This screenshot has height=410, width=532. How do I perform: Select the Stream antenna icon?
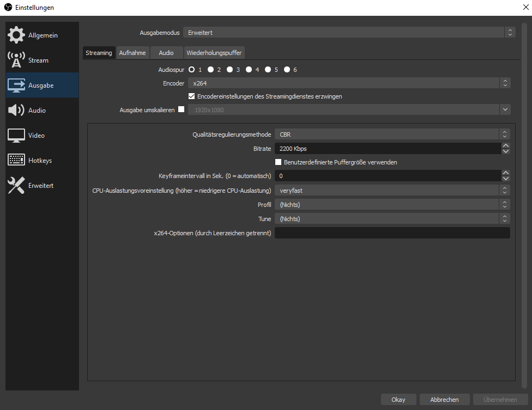pos(16,60)
